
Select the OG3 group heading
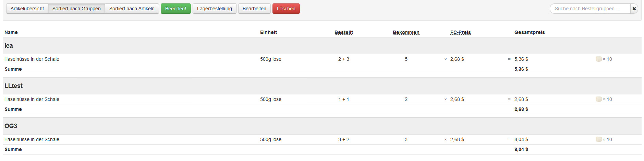coord(11,126)
